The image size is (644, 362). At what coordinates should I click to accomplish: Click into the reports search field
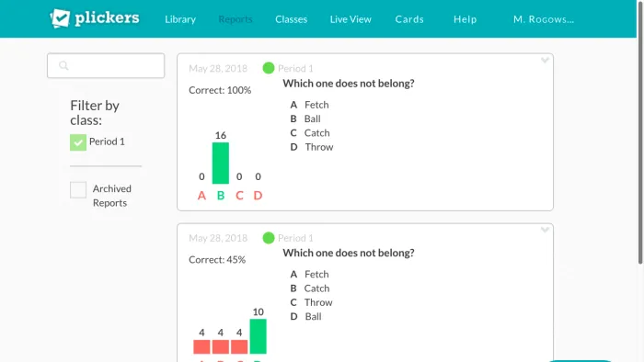point(106,65)
